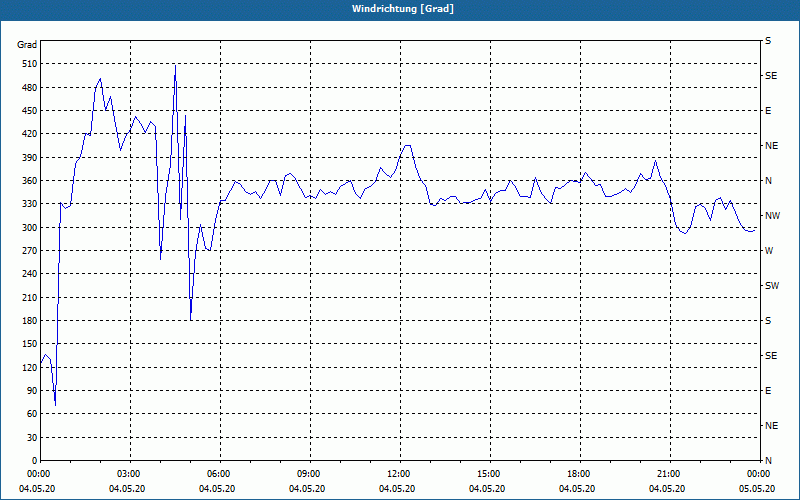Click the 03:00 time axis label
The height and width of the screenshot is (500, 800).
pyautogui.click(x=129, y=474)
